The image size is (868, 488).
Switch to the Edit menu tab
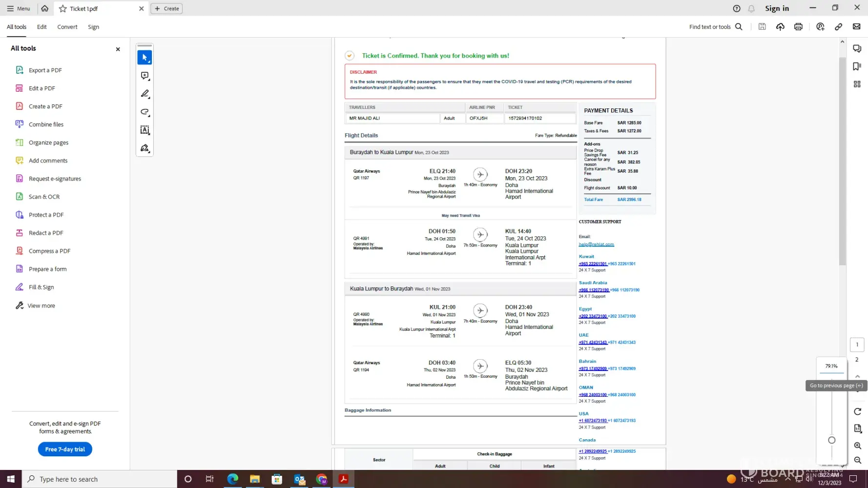41,27
